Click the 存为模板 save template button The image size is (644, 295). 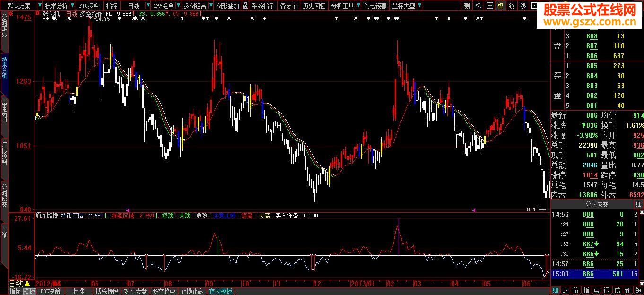[x=220, y=291]
